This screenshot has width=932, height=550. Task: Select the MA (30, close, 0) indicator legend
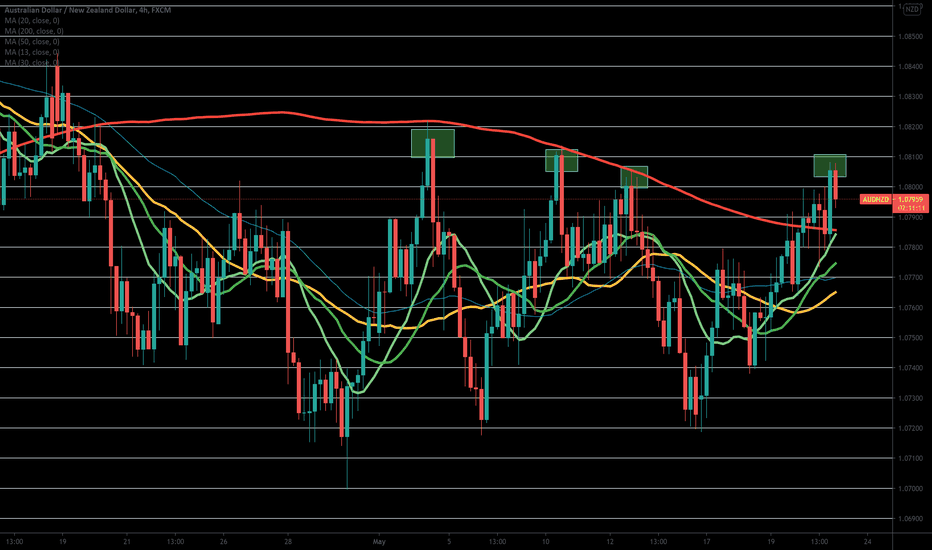tap(32, 62)
